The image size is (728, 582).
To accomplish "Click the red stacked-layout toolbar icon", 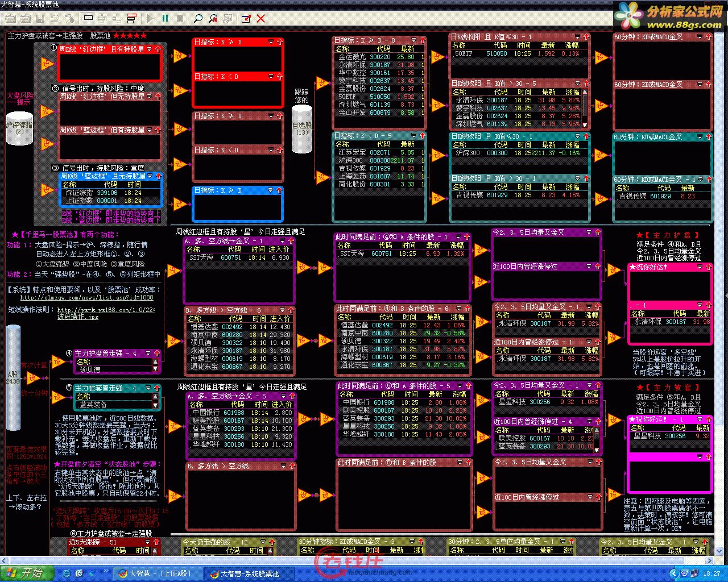I will [132, 19].
